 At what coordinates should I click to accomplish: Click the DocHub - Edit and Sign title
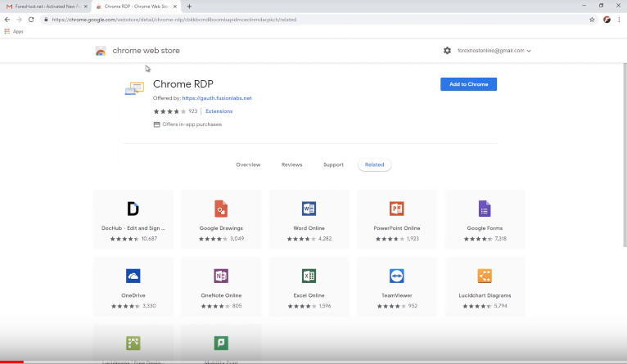point(133,228)
